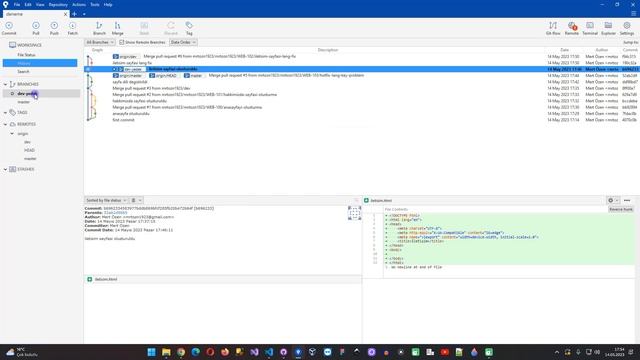Viewport: 640px width, 360px height.
Task: Open the Remote repository icon
Action: pos(571,28)
